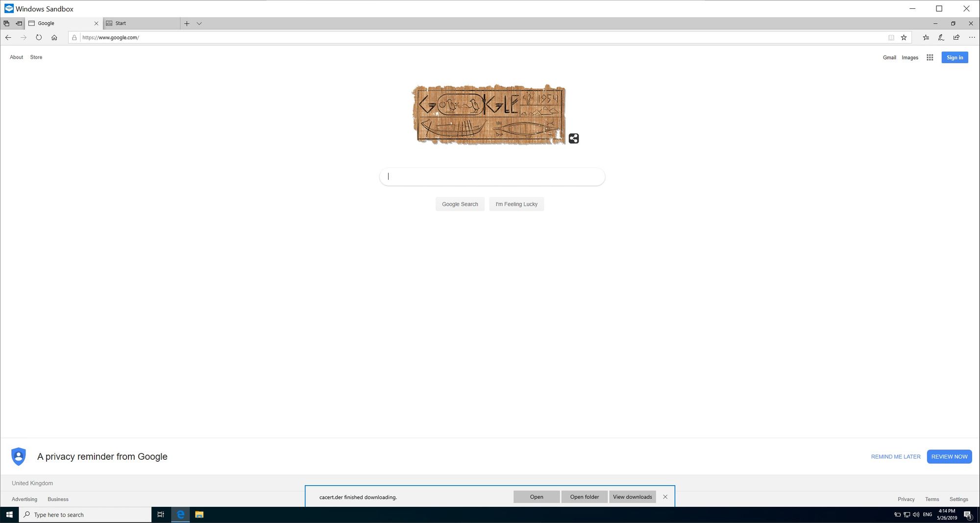The height and width of the screenshot is (523, 980).
Task: Share this page from Edge toolbar
Action: click(956, 37)
